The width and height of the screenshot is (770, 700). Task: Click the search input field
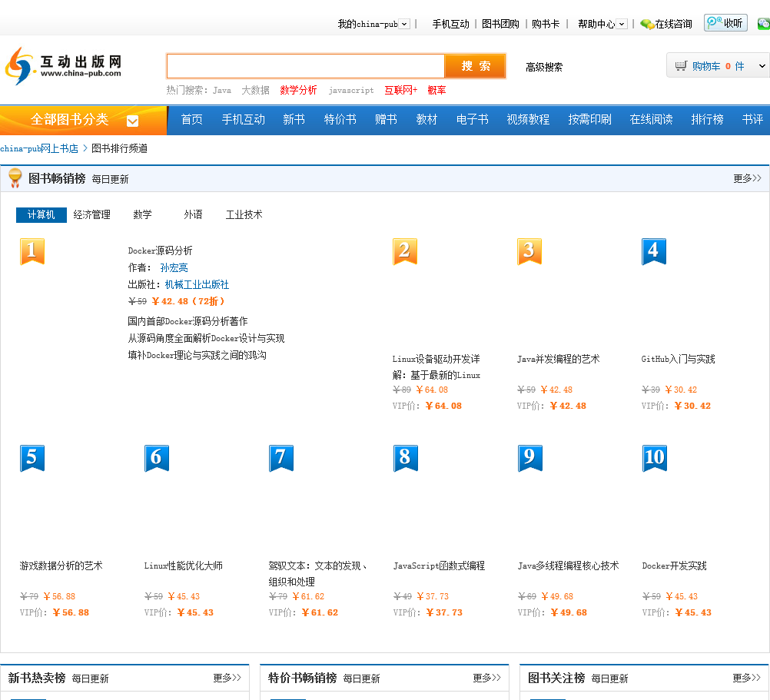coord(305,66)
